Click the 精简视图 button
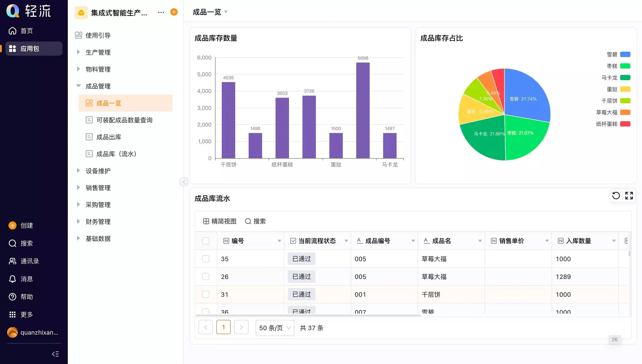Image resolution: width=642 pixels, height=364 pixels. pos(220,221)
